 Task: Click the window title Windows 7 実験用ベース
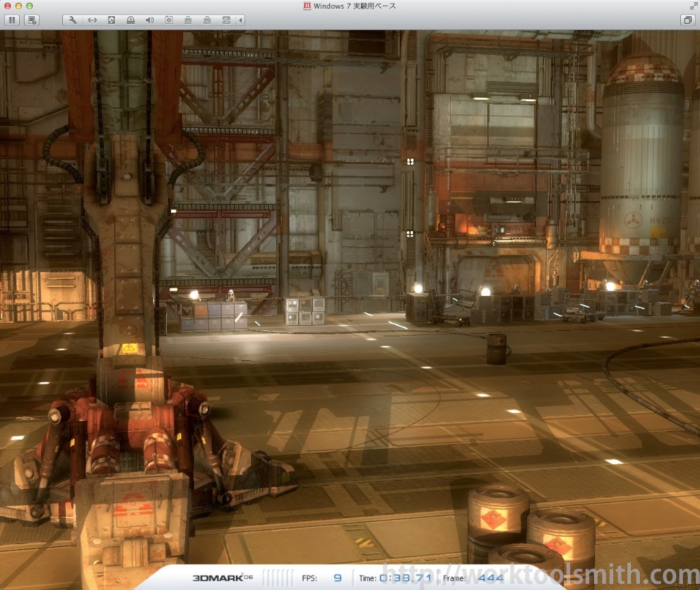355,5
